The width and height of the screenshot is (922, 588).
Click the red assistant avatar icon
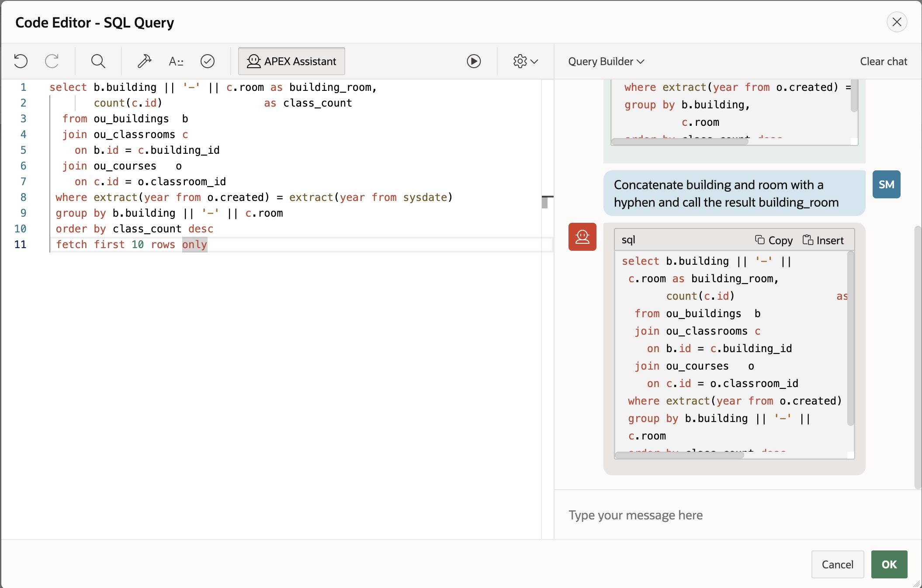pos(582,237)
